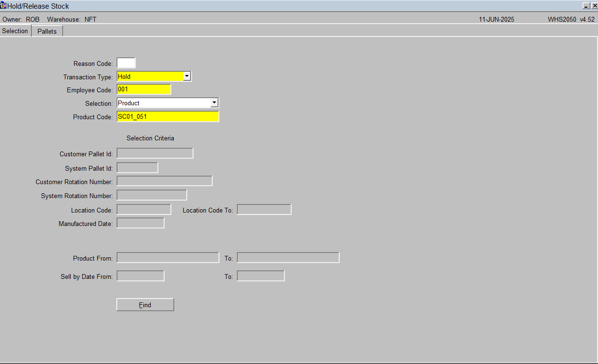Select the Transaction Type Hold combo box

click(154, 76)
